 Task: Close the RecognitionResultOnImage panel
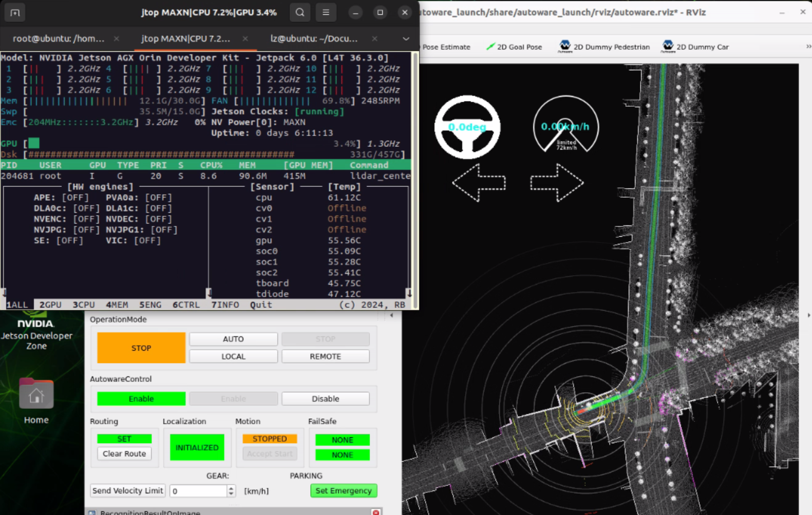point(376,512)
